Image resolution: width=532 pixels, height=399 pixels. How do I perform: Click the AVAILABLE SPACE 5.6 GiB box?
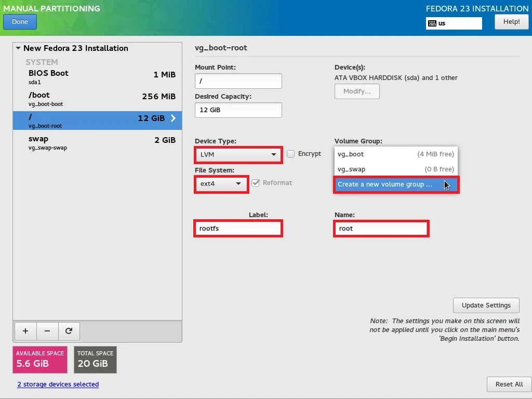pos(40,360)
